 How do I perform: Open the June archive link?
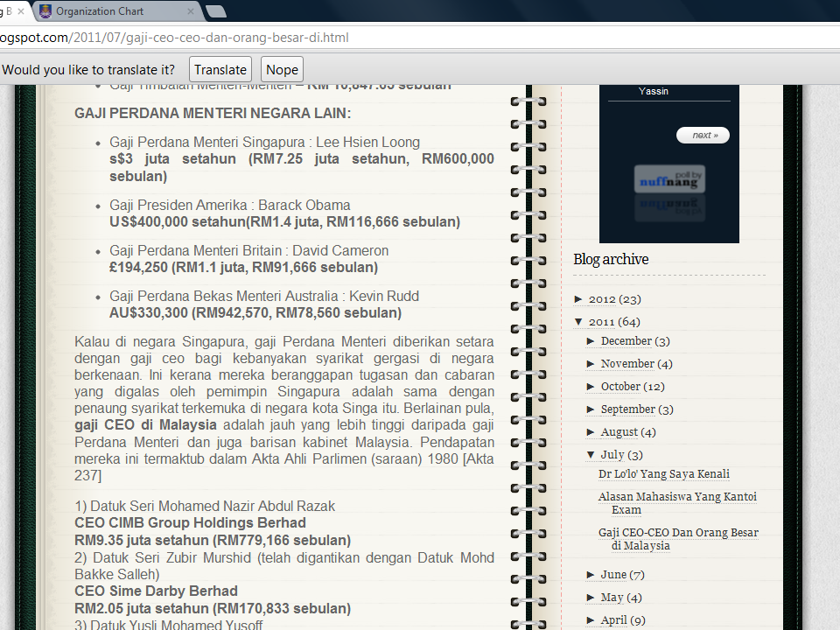pos(613,575)
